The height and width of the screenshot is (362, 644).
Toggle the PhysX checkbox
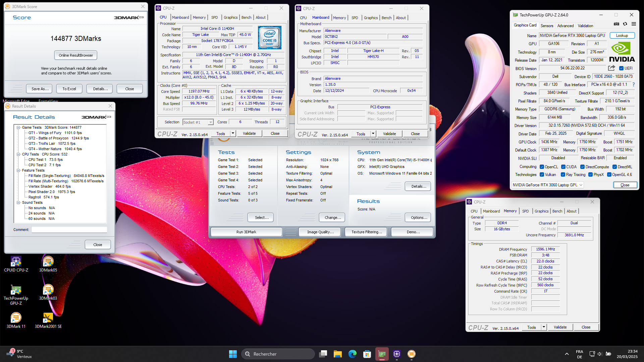(590, 175)
